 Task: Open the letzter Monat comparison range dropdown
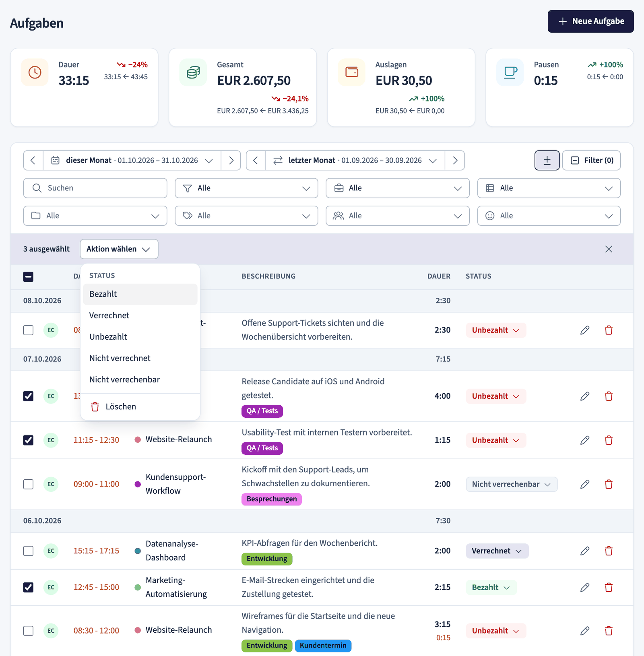coord(355,161)
